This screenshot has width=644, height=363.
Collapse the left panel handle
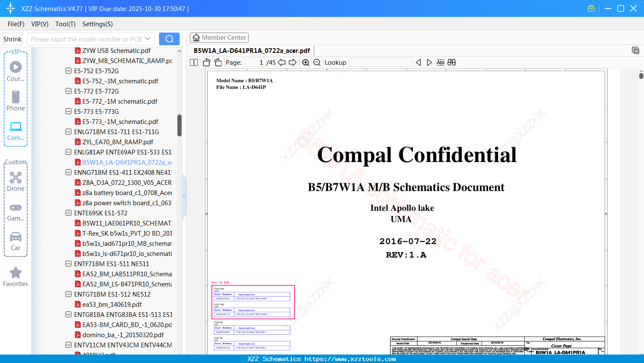(x=184, y=196)
